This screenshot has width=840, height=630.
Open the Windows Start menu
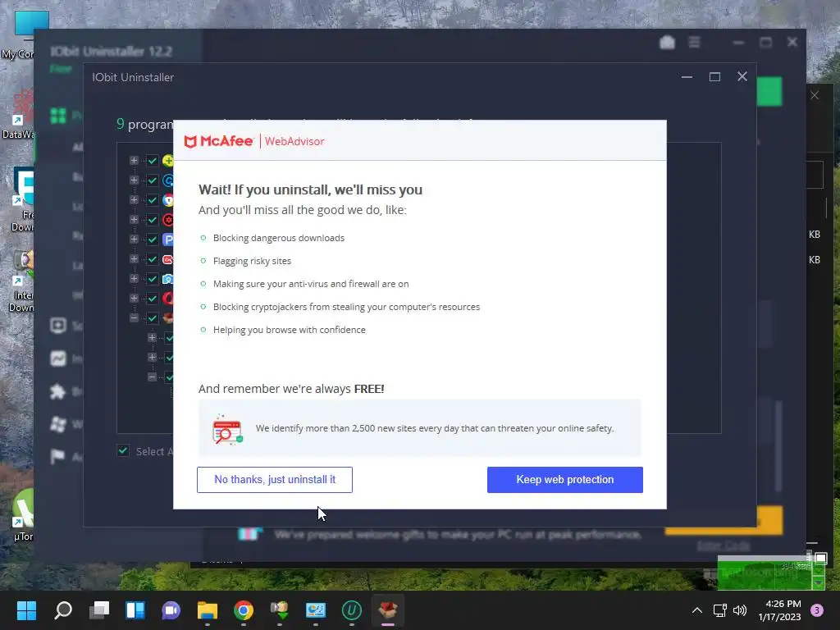click(x=26, y=609)
